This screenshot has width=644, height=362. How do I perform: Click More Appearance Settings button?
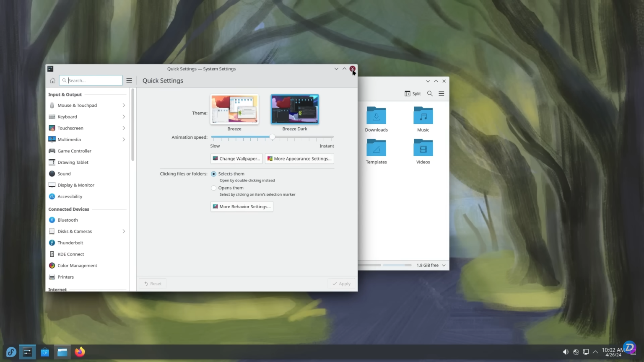tap(299, 158)
